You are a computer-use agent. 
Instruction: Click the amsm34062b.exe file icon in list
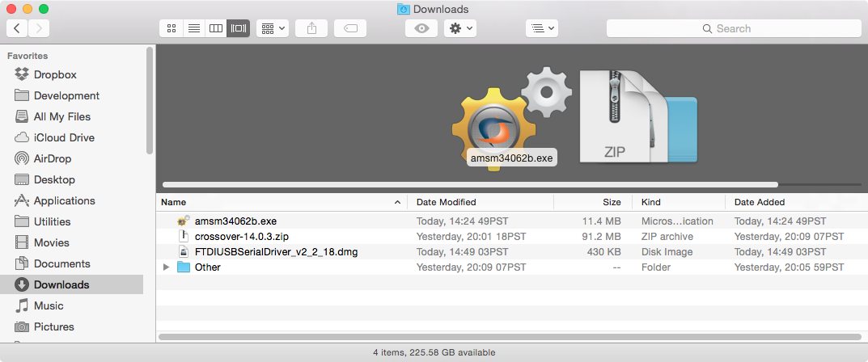(184, 221)
